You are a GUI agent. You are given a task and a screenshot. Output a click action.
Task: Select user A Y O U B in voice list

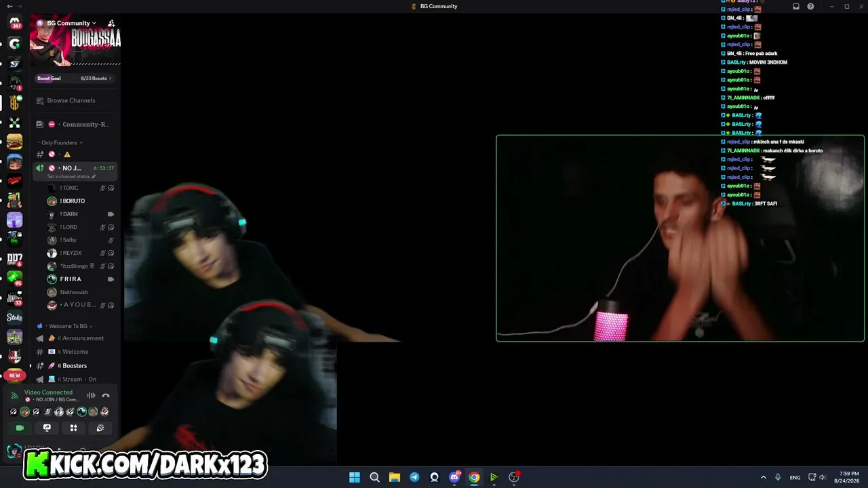(80, 305)
